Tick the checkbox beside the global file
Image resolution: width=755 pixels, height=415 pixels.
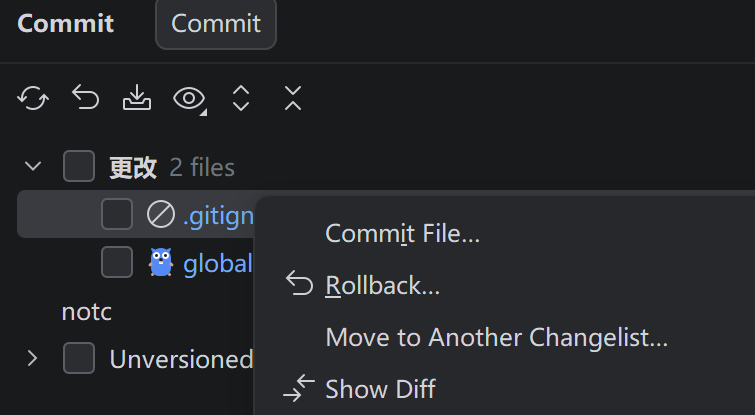[x=117, y=262]
